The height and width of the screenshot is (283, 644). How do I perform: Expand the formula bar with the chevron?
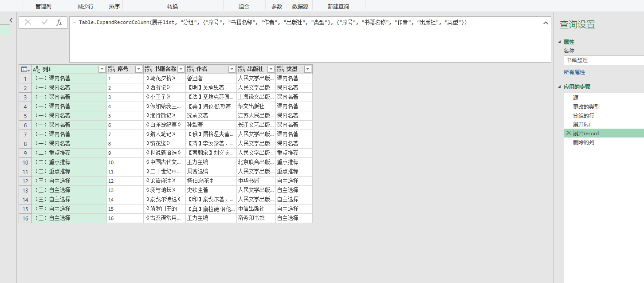click(x=546, y=23)
